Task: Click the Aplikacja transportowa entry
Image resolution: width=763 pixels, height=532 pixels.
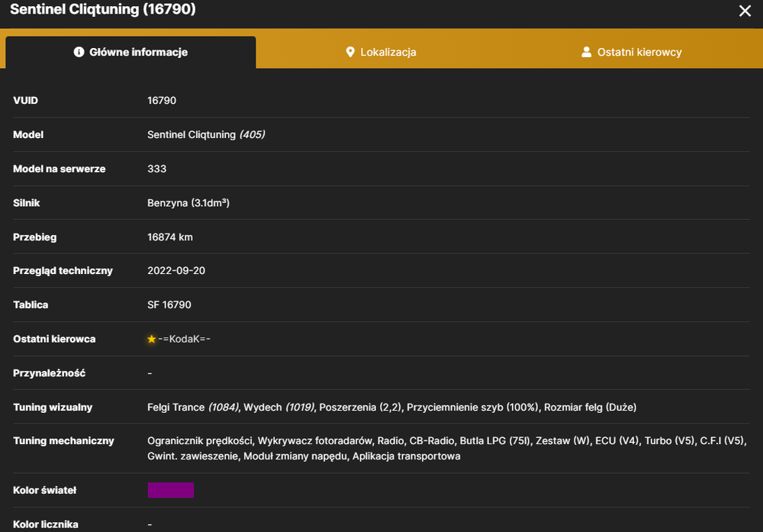Action: (407, 456)
